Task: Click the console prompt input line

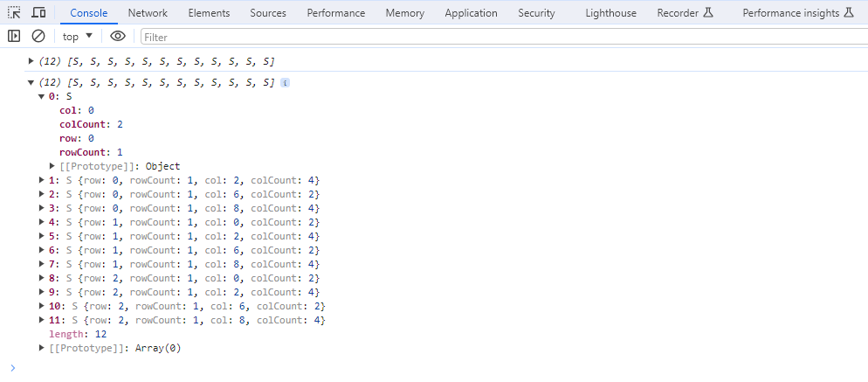Action: pyautogui.click(x=437, y=368)
